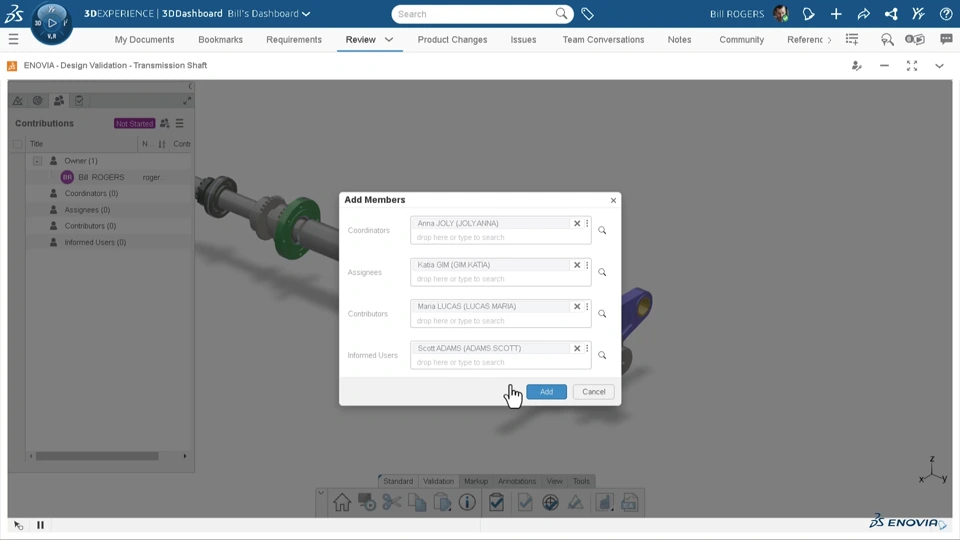Image resolution: width=960 pixels, height=540 pixels.
Task: Search people for the Coordinators field
Action: tap(602, 230)
